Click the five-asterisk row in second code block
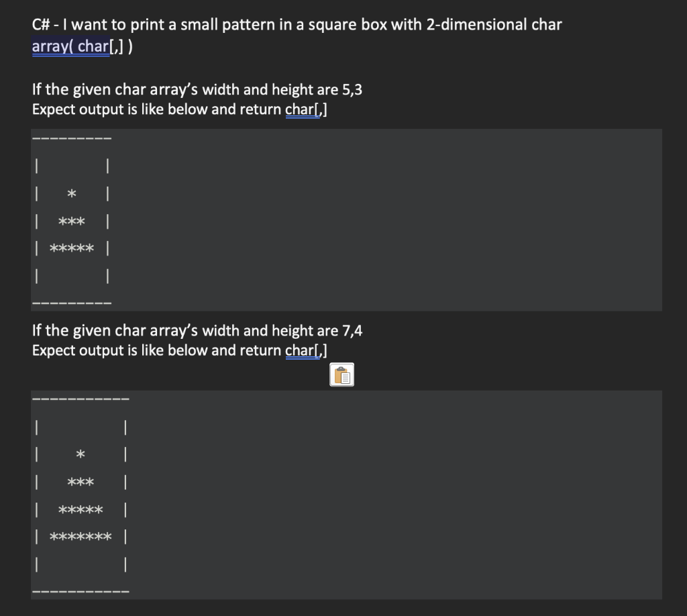This screenshot has width=687, height=616. coord(81,509)
